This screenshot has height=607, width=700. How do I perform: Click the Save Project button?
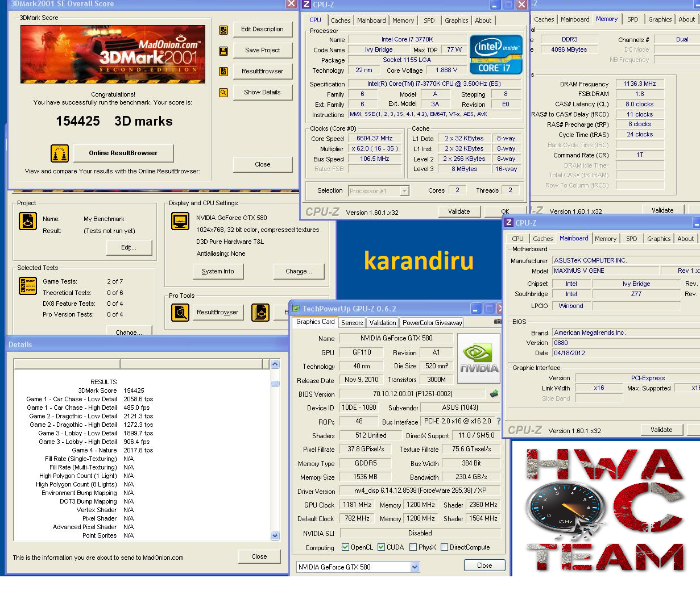262,51
